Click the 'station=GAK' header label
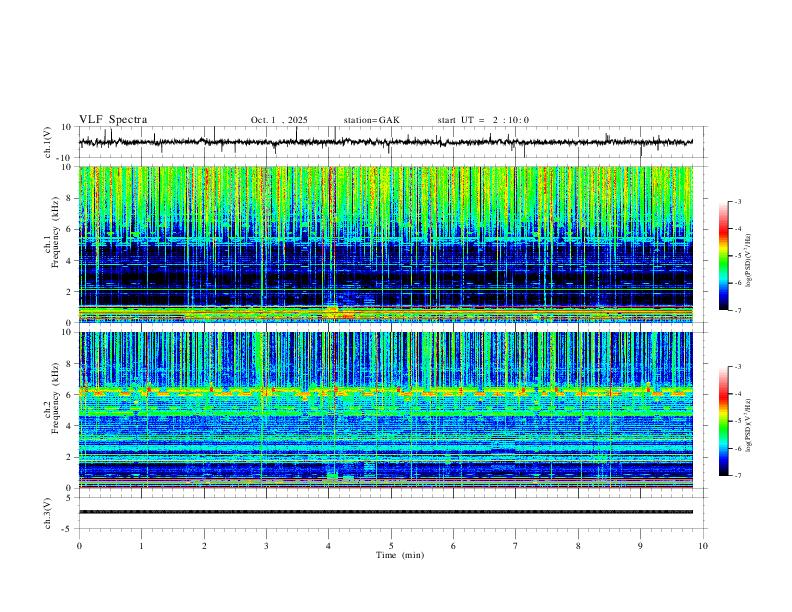 tap(371, 120)
